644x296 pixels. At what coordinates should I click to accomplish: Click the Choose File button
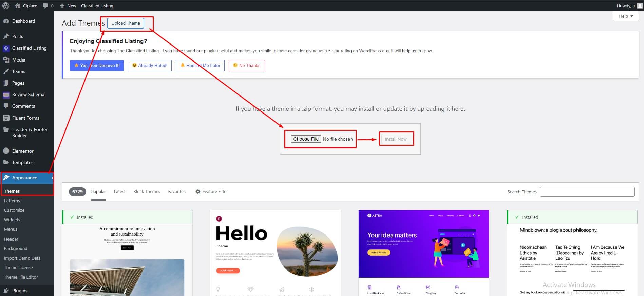coord(306,139)
